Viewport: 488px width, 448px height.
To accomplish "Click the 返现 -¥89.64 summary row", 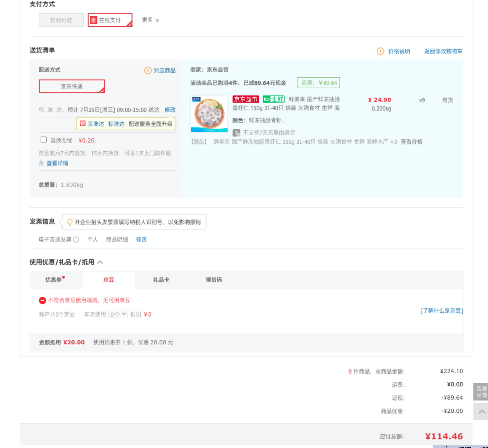I will (x=427, y=398).
